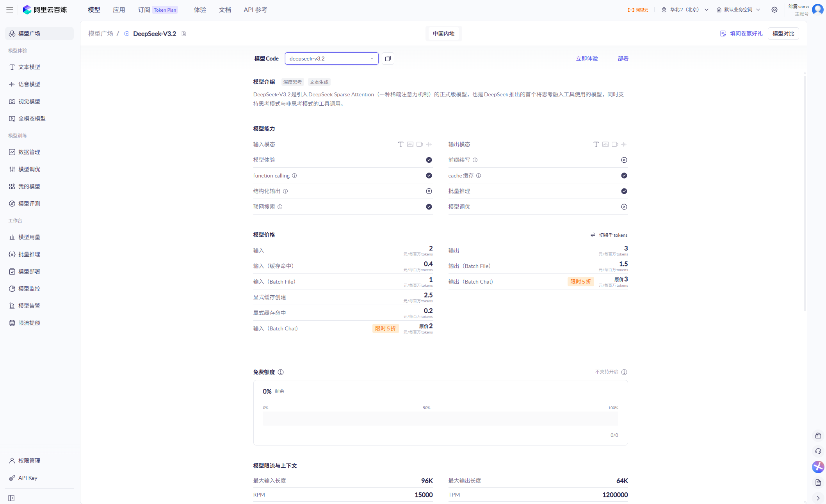Open the headset customer support icon
The height and width of the screenshot is (504, 826).
(818, 451)
